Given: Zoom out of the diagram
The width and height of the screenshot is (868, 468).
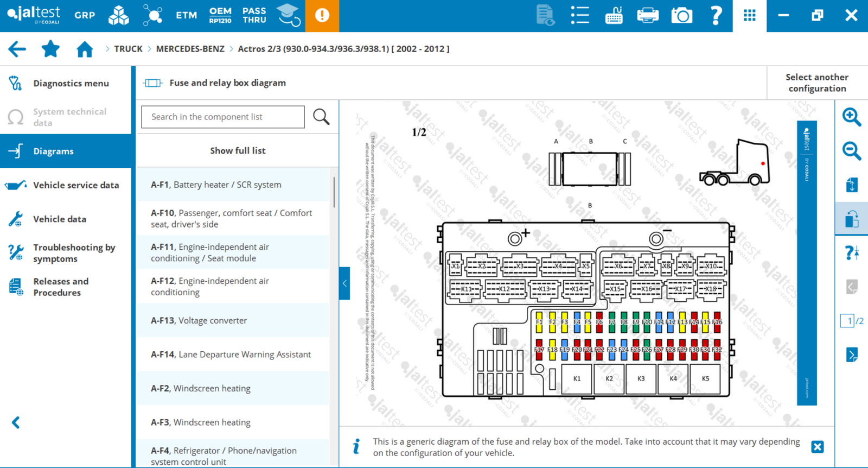Looking at the screenshot, I should (x=851, y=150).
